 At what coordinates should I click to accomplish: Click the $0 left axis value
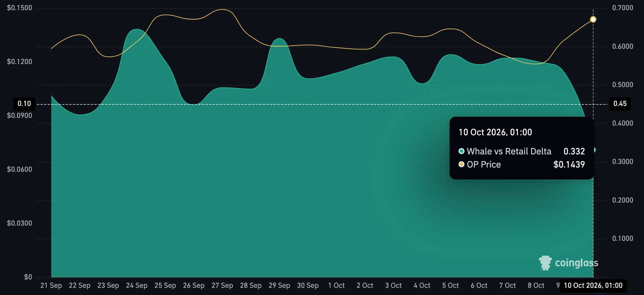click(28, 277)
